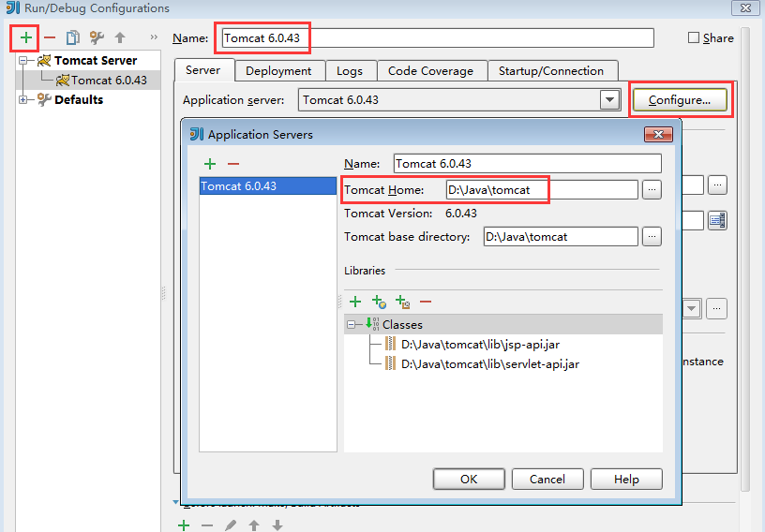Screen dimensions: 765x532
Task: Copy the selected run configuration
Action: point(72,37)
